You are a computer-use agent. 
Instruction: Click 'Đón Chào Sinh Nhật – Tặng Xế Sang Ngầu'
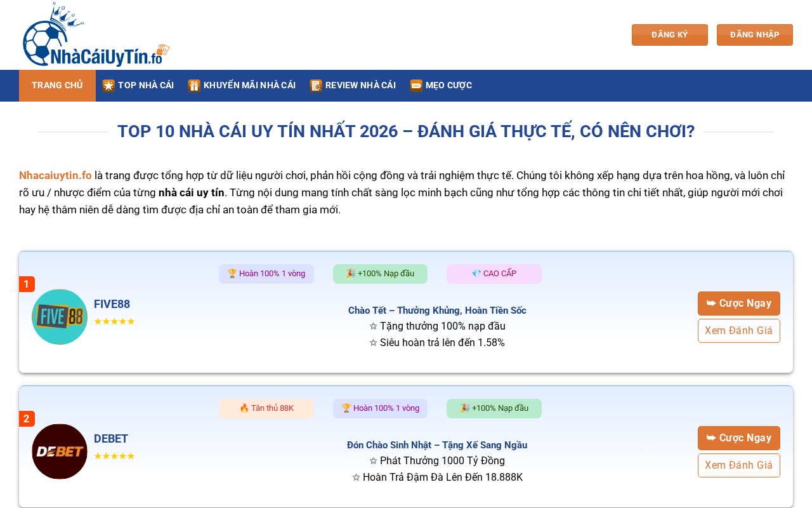(437, 445)
